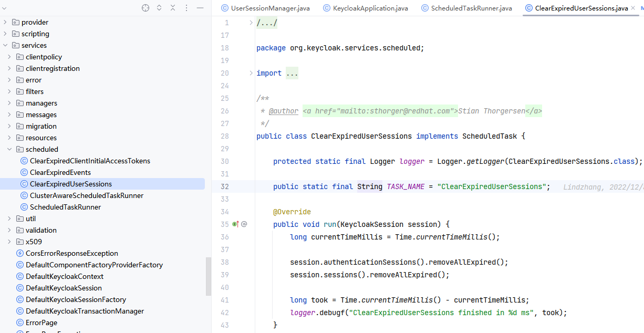
Task: Click the String type keyword on line 32
Action: [370, 186]
